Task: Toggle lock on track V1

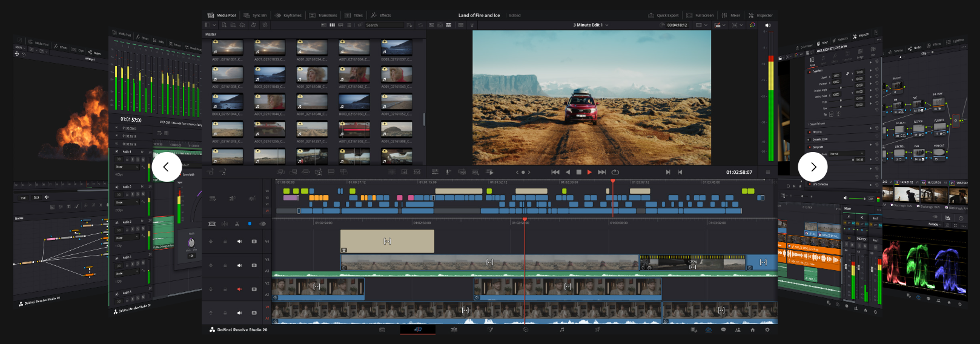Action: click(x=225, y=313)
